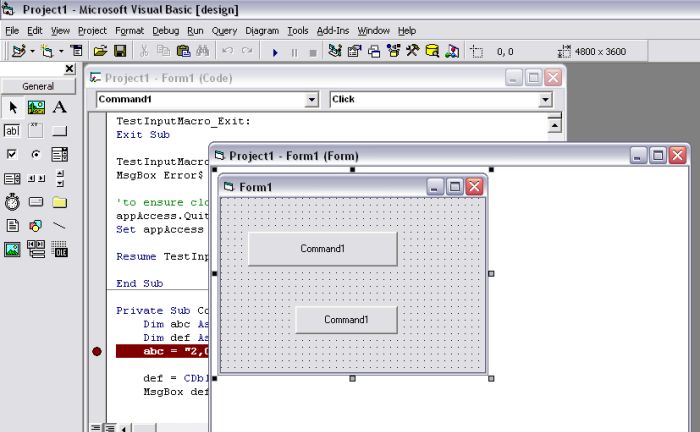This screenshot has height=432, width=700.
Task: Show the Toolbox via hammer-wrench icon
Action: click(412, 51)
